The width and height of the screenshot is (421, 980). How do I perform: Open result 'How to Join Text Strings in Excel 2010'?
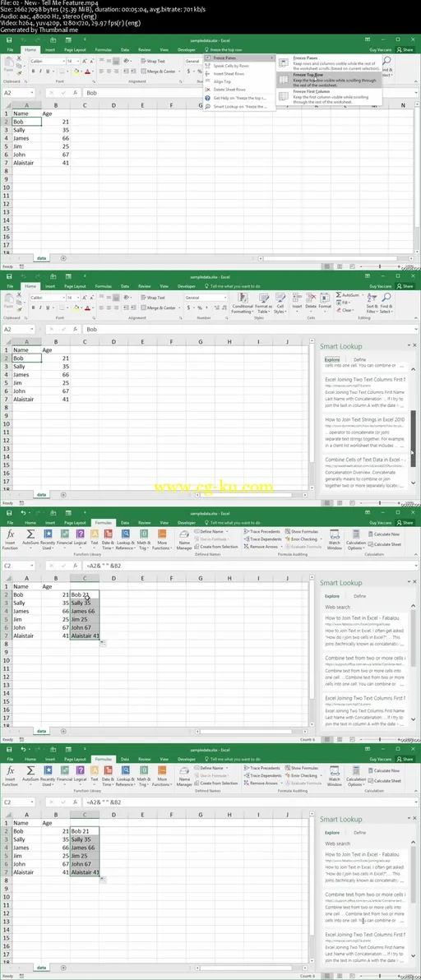click(x=365, y=419)
